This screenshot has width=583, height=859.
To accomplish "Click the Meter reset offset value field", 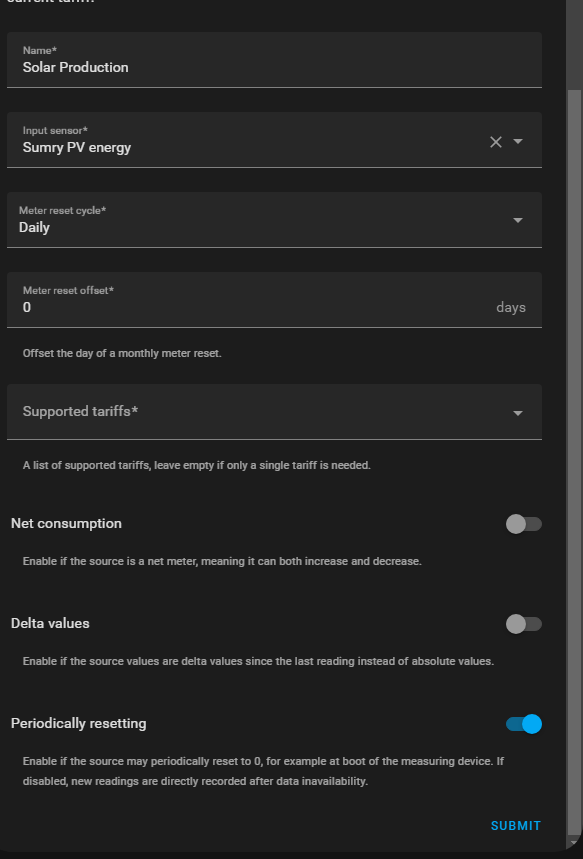I will 200,307.
